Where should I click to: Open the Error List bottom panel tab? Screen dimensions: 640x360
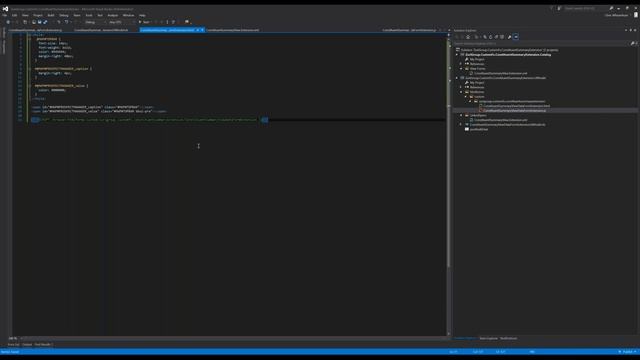[x=13, y=344]
